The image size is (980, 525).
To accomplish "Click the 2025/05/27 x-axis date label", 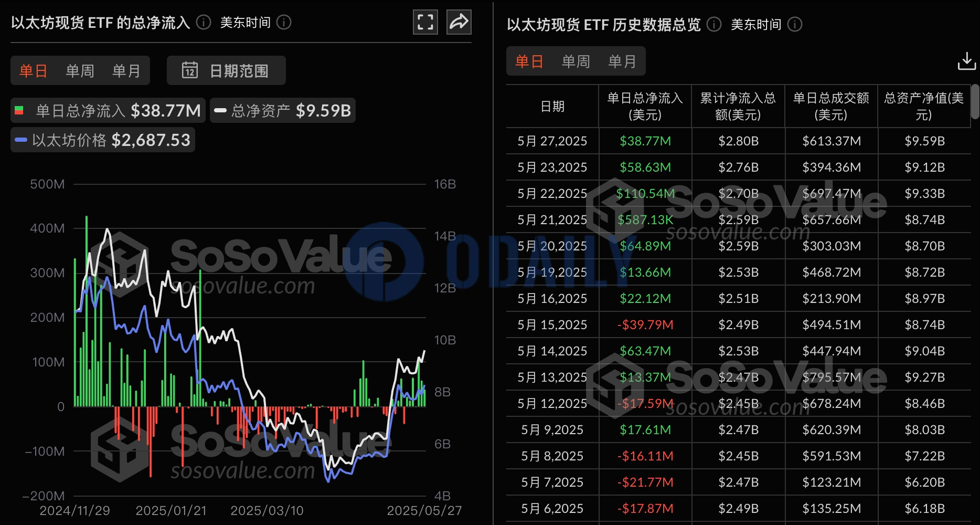I will click(424, 510).
